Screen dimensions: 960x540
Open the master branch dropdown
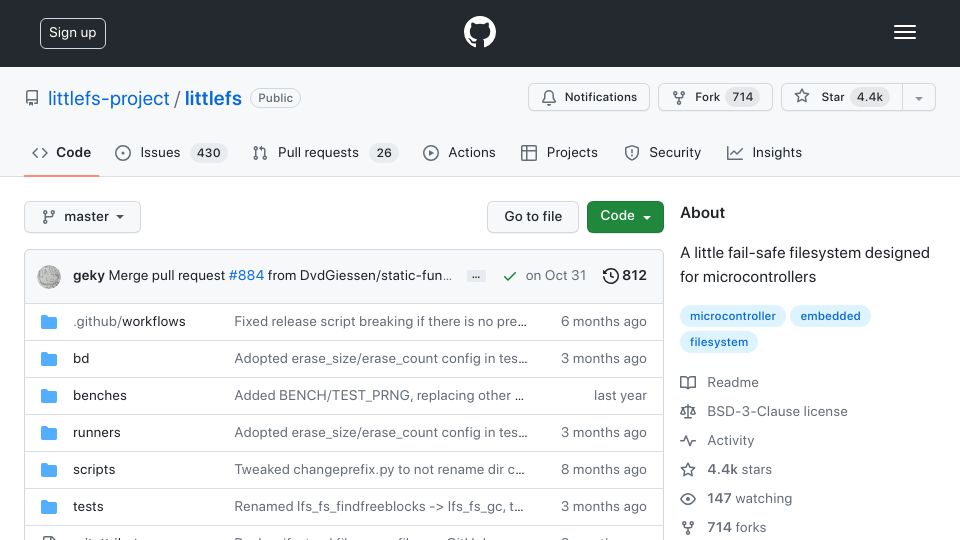point(83,217)
